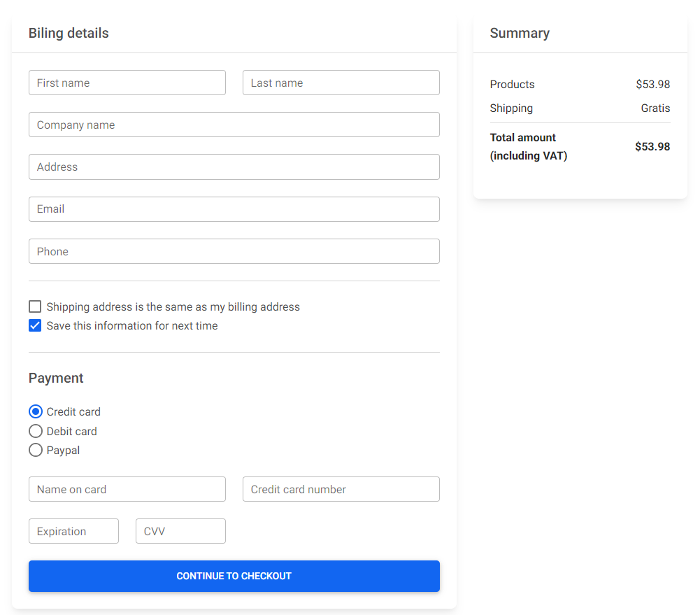
Task: Click the Last name input field
Action: point(341,83)
